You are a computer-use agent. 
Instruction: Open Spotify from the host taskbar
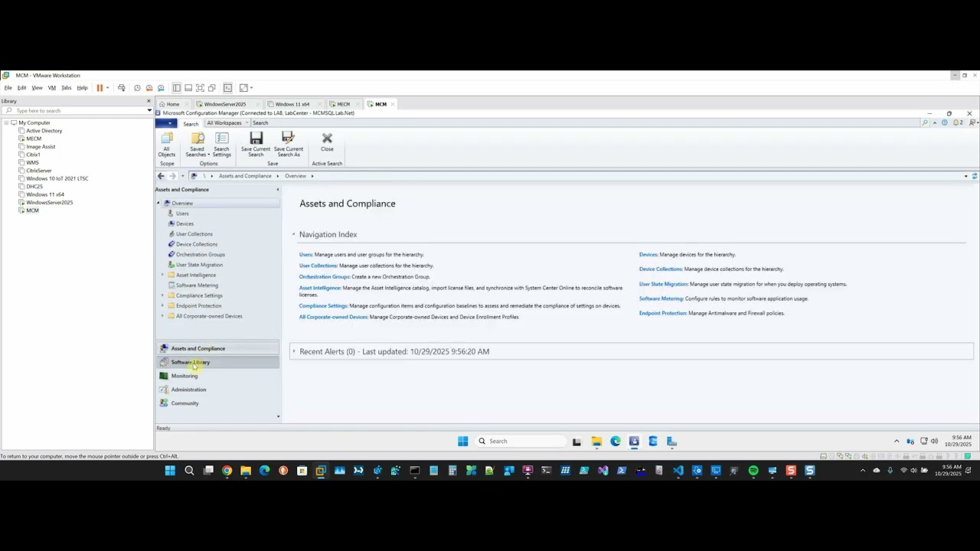pyautogui.click(x=753, y=471)
